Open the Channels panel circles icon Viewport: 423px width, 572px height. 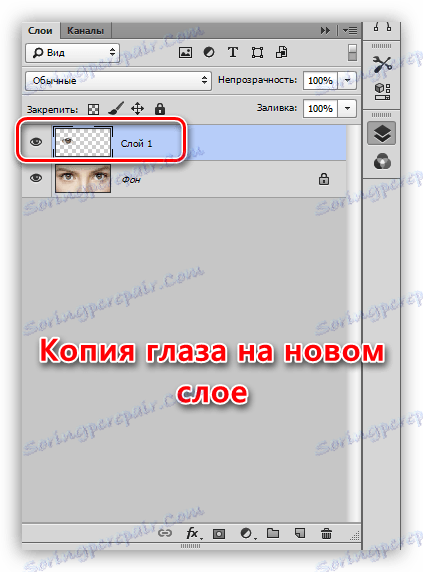point(382,162)
